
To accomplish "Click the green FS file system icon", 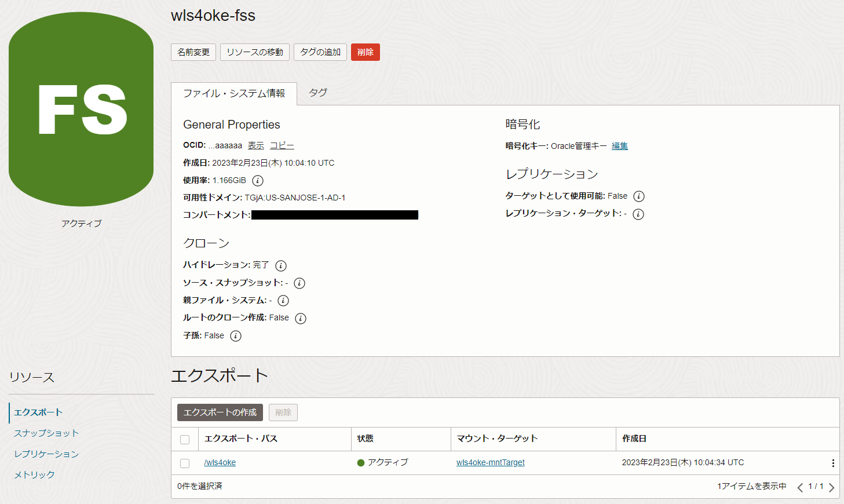I will point(81,109).
